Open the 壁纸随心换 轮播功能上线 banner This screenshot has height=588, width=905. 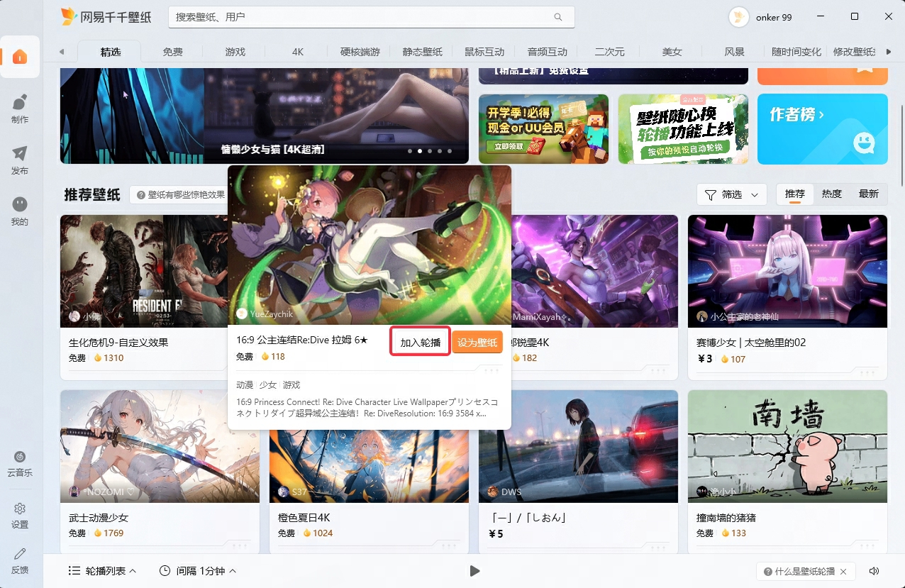[683, 129]
